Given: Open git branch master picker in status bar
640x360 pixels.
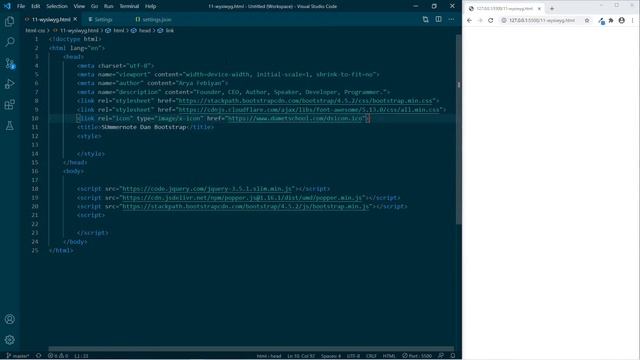Looking at the screenshot, I should [18, 356].
